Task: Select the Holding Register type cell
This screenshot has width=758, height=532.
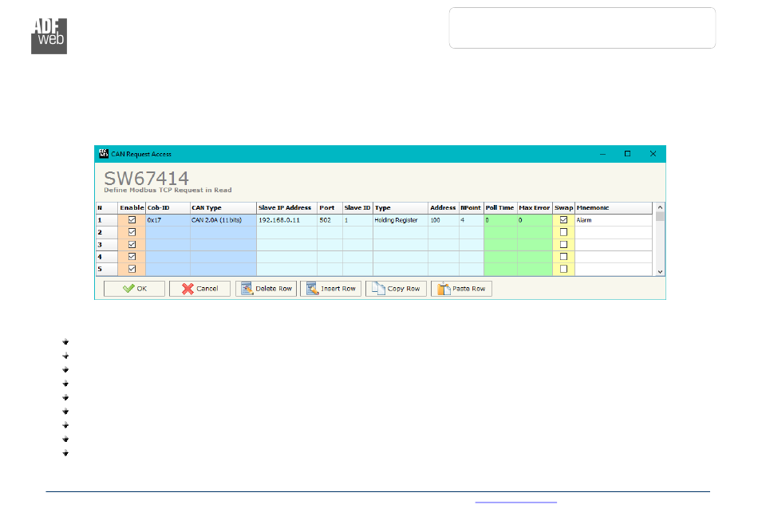Action: pyautogui.click(x=400, y=220)
